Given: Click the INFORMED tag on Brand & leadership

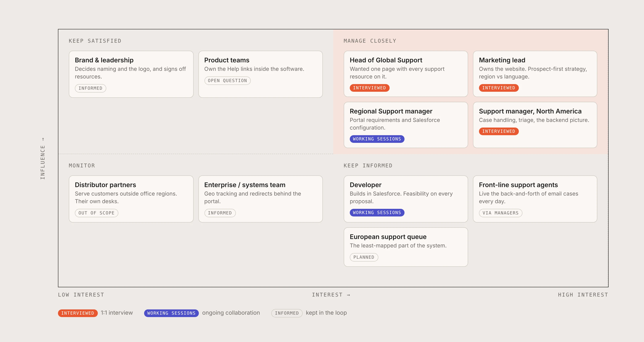Looking at the screenshot, I should coord(91,88).
